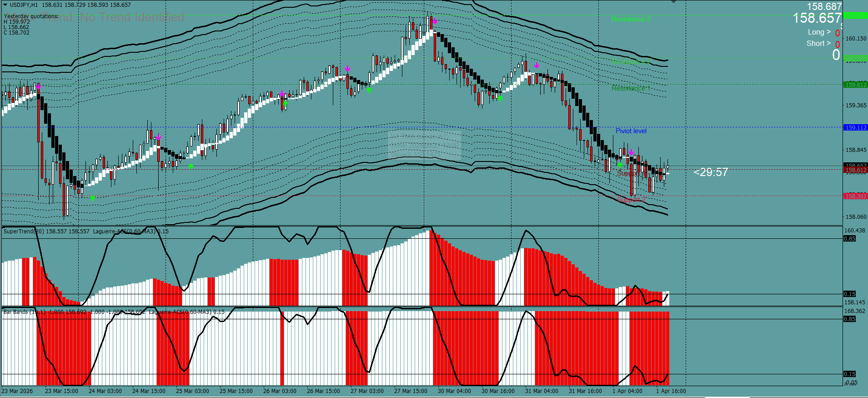Select the 159.365 price scale value
The height and width of the screenshot is (398, 868).
click(856, 106)
